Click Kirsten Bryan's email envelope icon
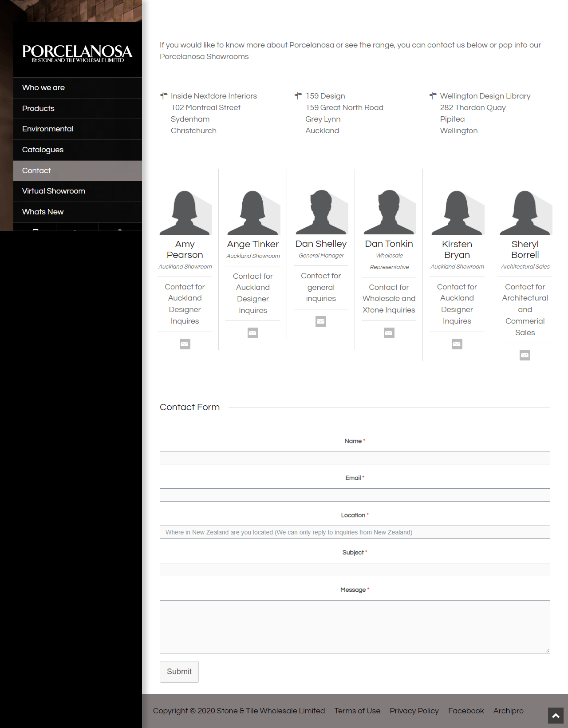 (457, 344)
